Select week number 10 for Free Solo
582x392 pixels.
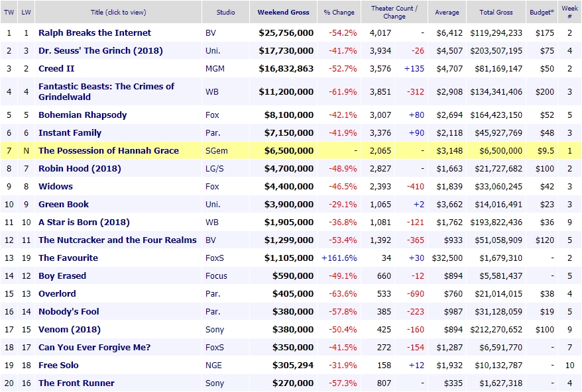570,366
